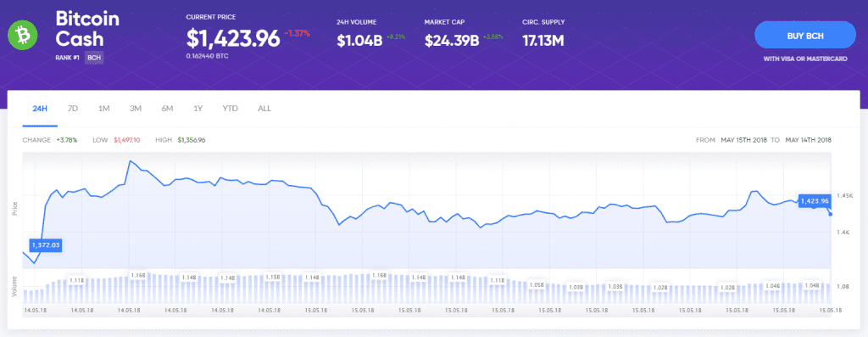
Task: Click the MAY 15TH 2018 from date
Action: [743, 140]
